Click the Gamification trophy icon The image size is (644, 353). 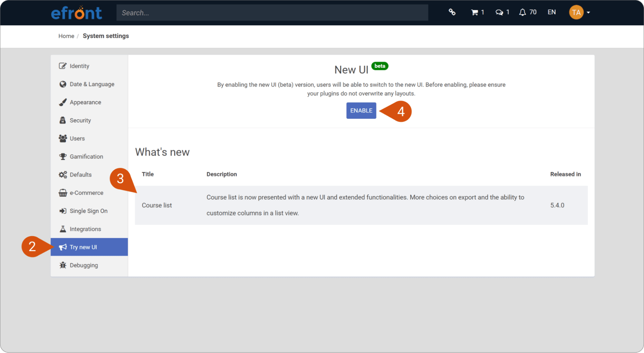62,157
